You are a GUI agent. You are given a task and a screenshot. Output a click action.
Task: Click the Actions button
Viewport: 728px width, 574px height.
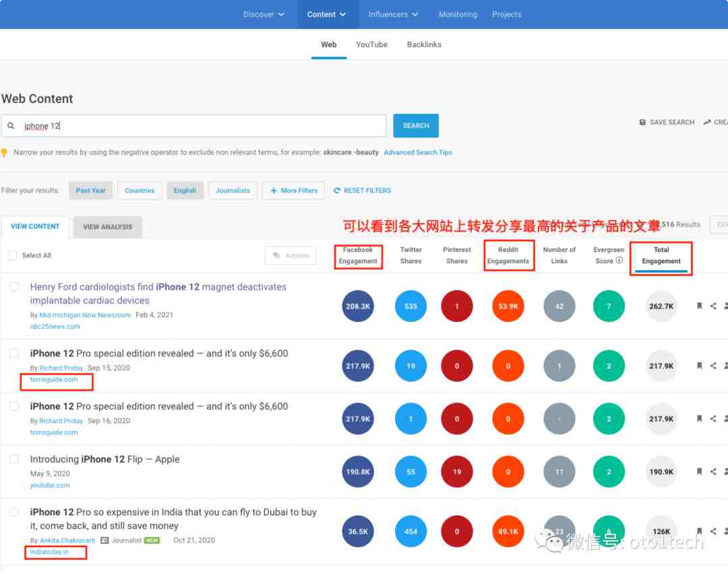(x=291, y=255)
